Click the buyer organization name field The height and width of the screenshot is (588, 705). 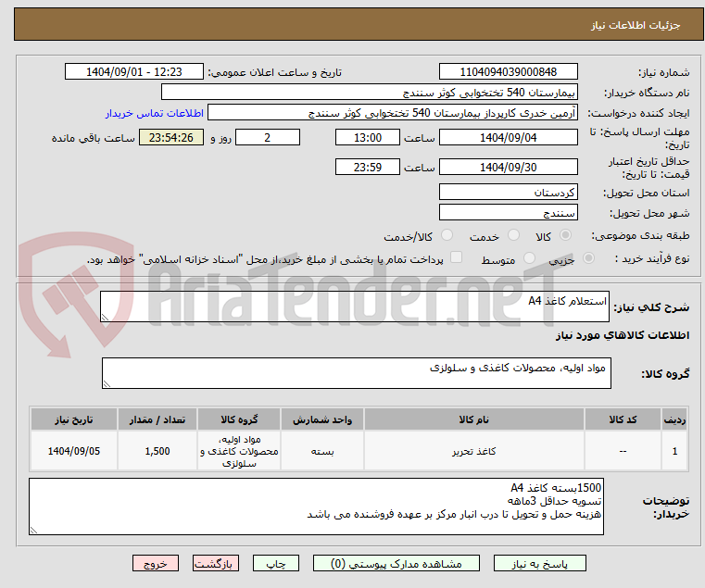(370, 93)
